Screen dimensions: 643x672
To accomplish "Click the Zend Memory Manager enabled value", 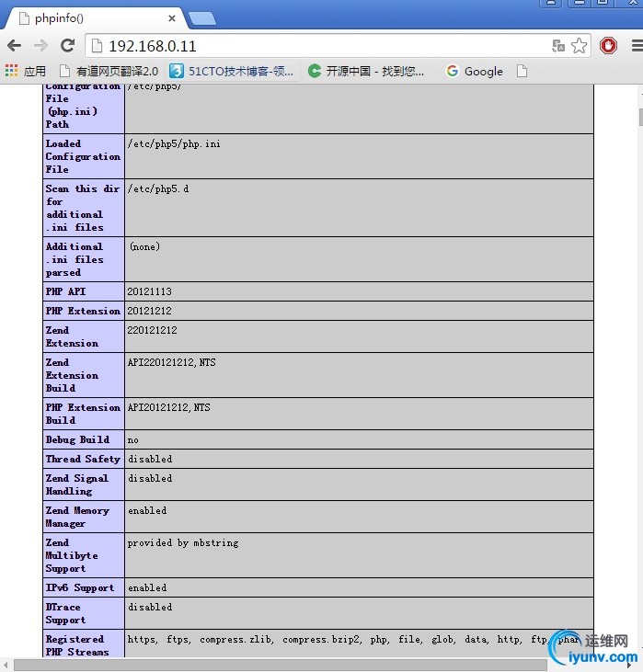I will 147,510.
